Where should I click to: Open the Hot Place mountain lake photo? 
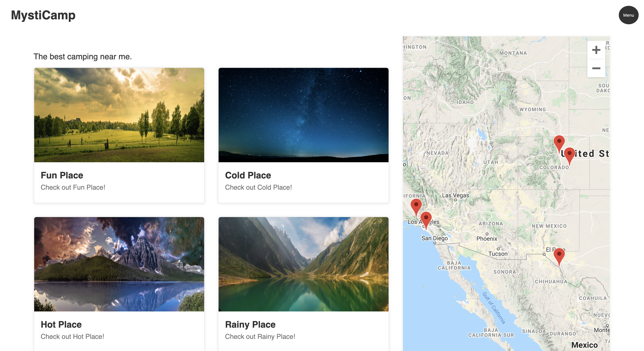[x=119, y=264]
